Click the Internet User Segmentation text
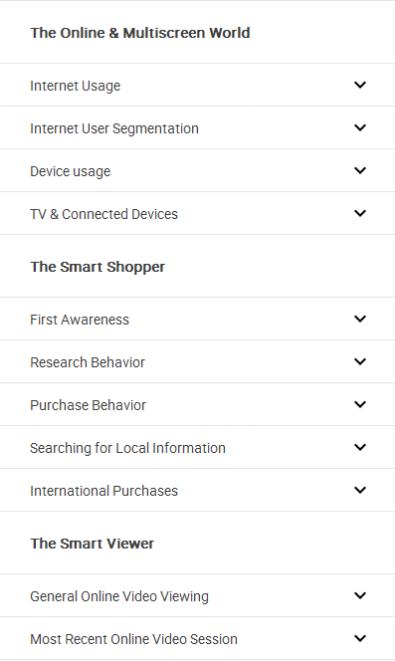The image size is (395, 661). [x=114, y=129]
